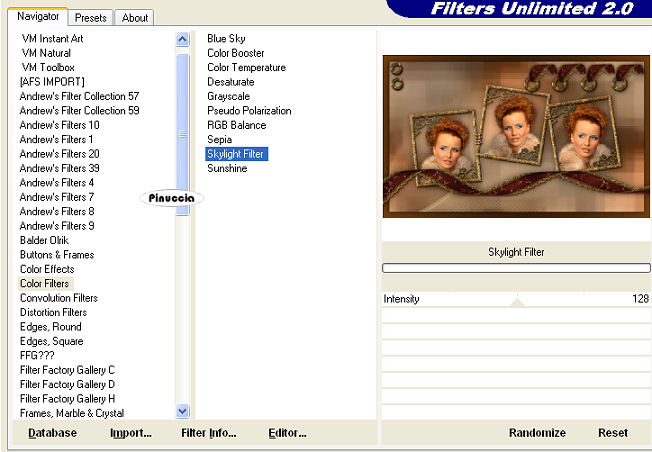652x452 pixels.
Task: Select Convolution Filters category
Action: point(59,298)
